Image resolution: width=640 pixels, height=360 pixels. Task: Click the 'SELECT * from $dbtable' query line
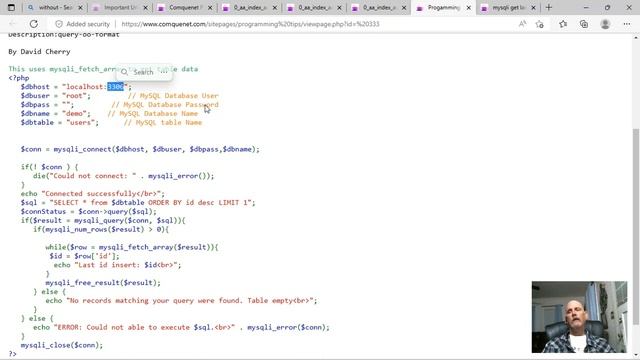138,202
